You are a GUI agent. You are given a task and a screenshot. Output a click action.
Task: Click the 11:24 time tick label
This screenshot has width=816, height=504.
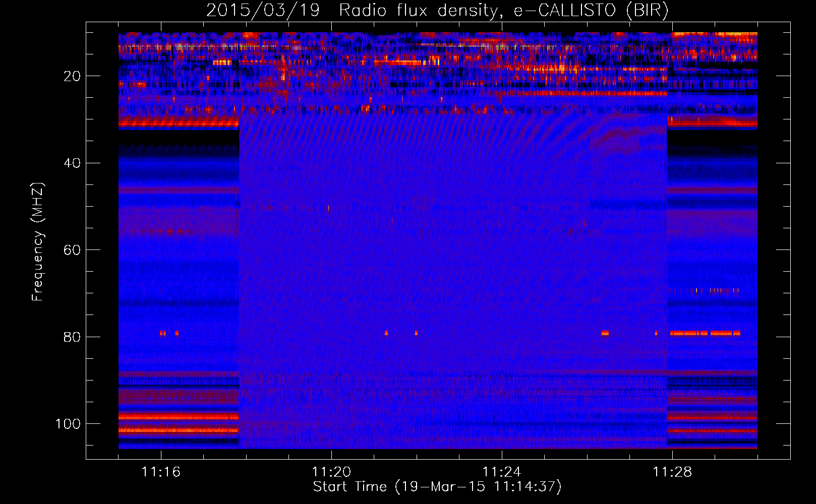(502, 472)
